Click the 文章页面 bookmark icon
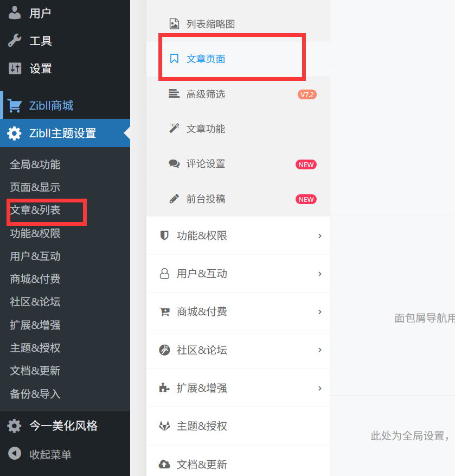Image resolution: width=455 pixels, height=476 pixels. (174, 59)
